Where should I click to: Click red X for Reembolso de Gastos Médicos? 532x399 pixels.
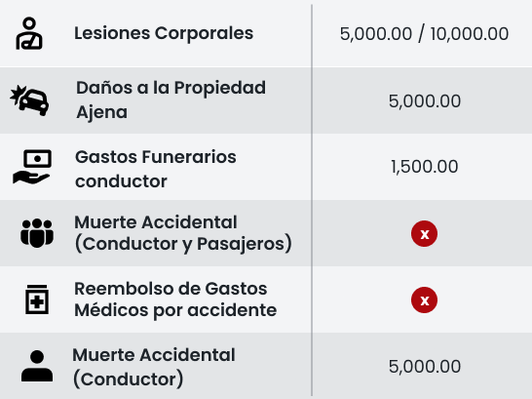(424, 299)
